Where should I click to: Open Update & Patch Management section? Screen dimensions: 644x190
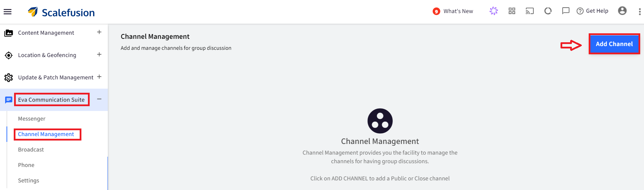click(56, 77)
